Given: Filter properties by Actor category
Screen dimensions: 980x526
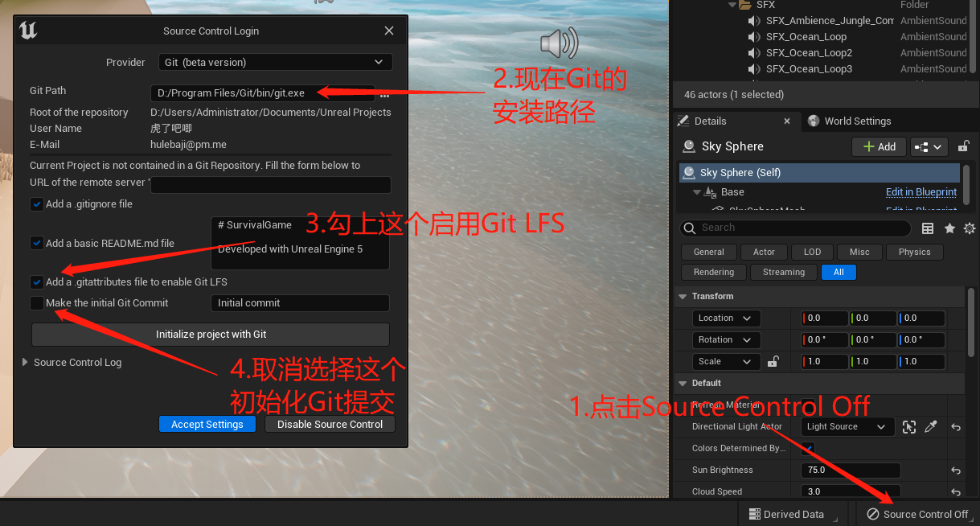Looking at the screenshot, I should pos(764,252).
